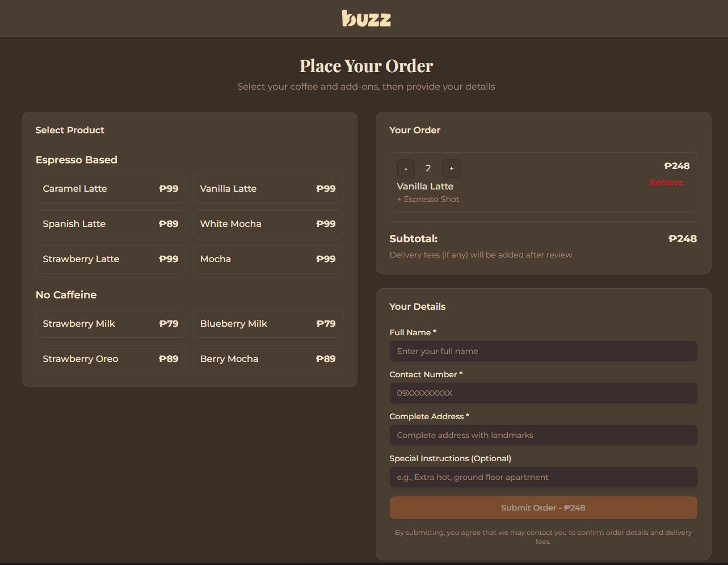Pick the Berry Mocha option
Image resolution: width=728 pixels, height=565 pixels.
[267, 359]
